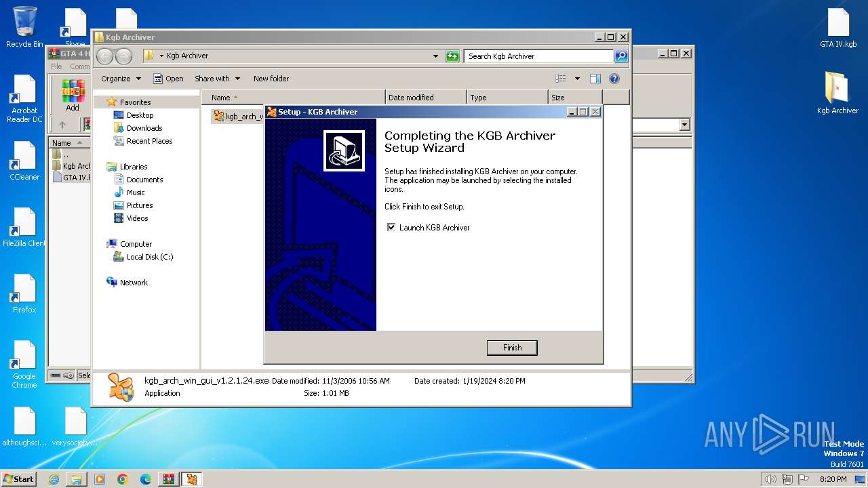Select the kgb_arch_win_gui exe file
Screen dimensions: 868x488
(x=237, y=117)
